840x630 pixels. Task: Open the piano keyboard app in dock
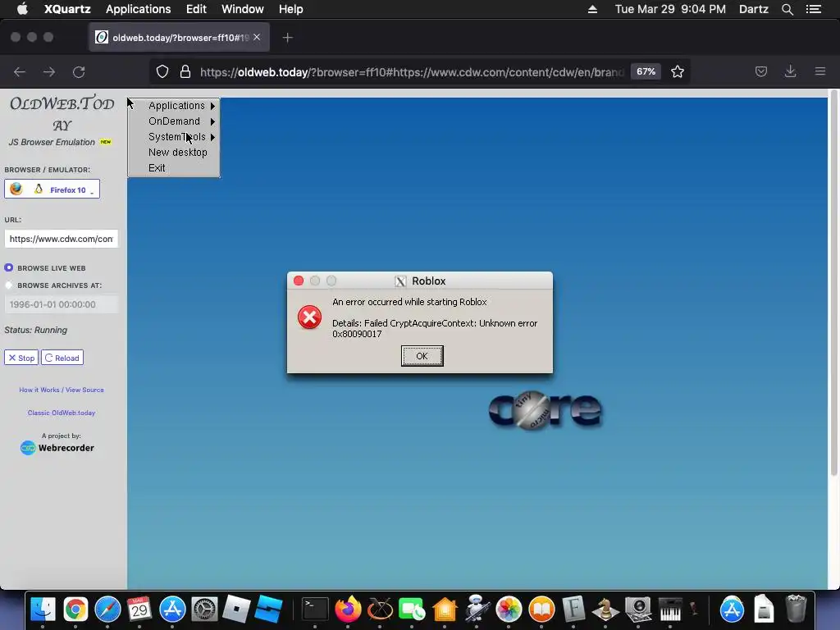[x=670, y=609]
